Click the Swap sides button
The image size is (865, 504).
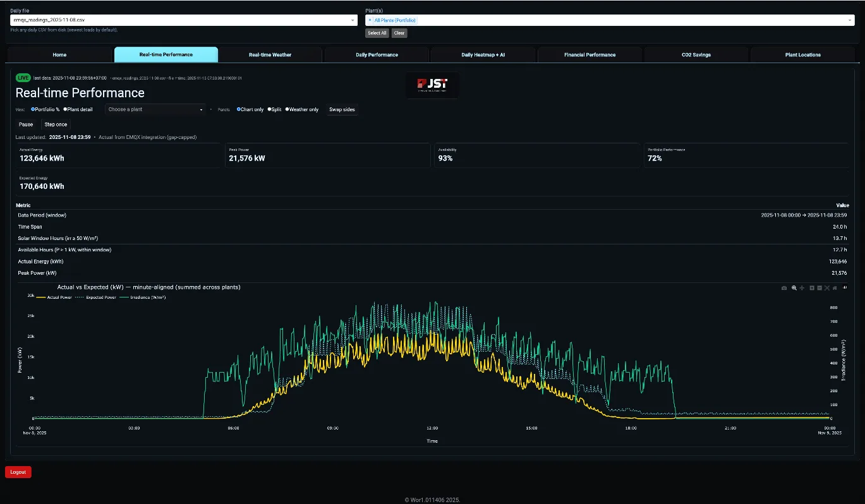[342, 109]
